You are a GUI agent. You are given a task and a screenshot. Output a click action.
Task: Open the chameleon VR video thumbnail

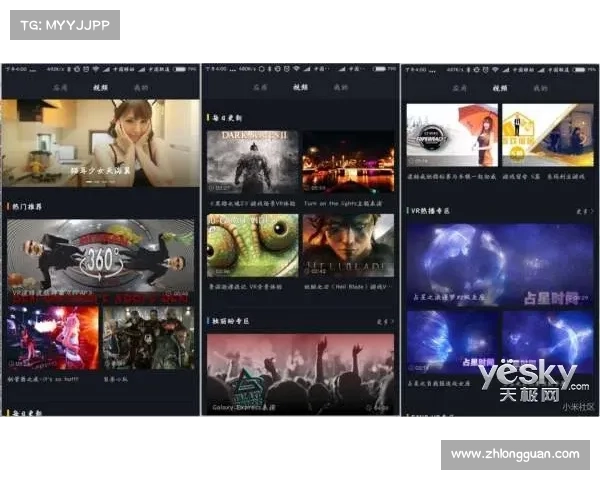(x=252, y=244)
